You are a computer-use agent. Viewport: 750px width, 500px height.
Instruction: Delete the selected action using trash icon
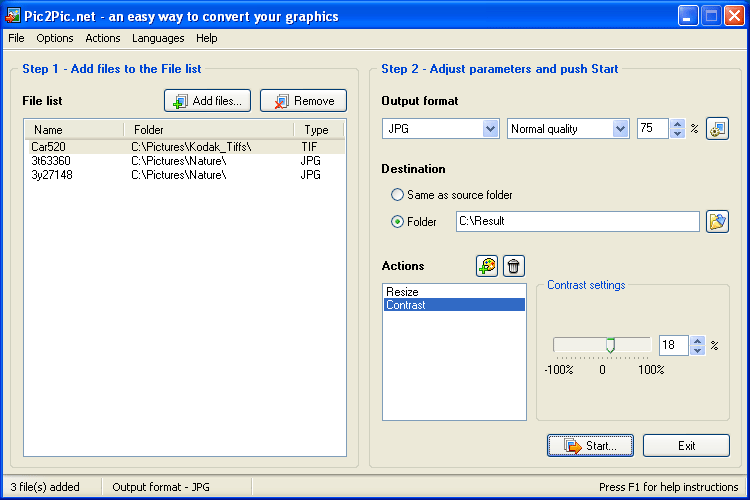click(x=514, y=266)
